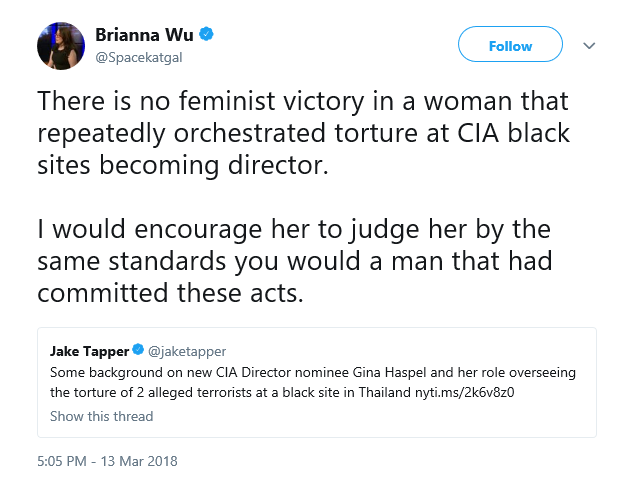Click the word 'Thailand' in quoted tweet
This screenshot has height=481, width=623.
(x=385, y=392)
